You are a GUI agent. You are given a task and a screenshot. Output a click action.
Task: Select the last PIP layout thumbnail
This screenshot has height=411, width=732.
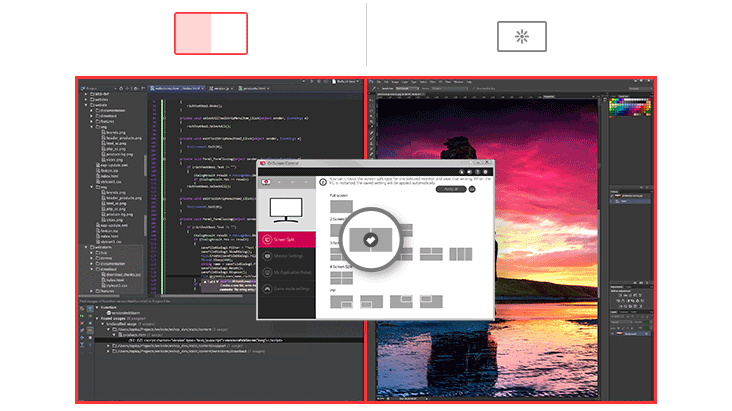[430, 301]
